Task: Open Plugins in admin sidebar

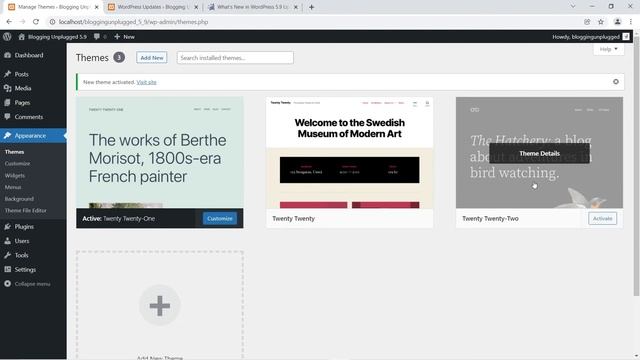Action: 24,227
